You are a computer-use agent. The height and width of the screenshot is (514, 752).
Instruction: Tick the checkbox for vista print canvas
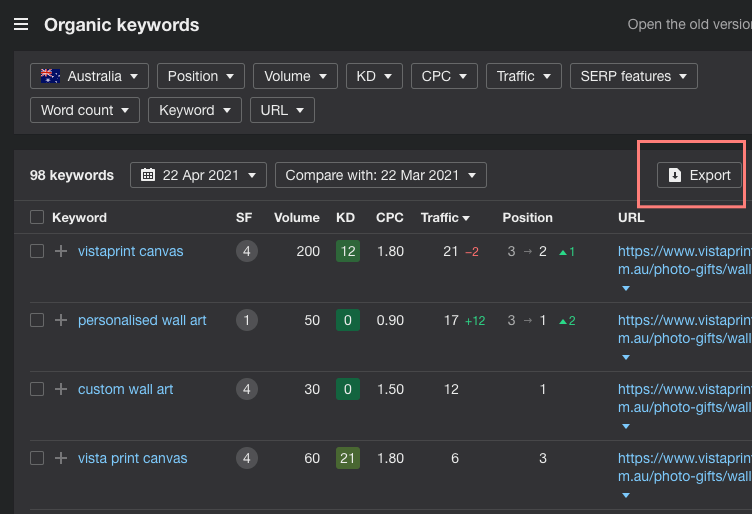[x=37, y=458]
